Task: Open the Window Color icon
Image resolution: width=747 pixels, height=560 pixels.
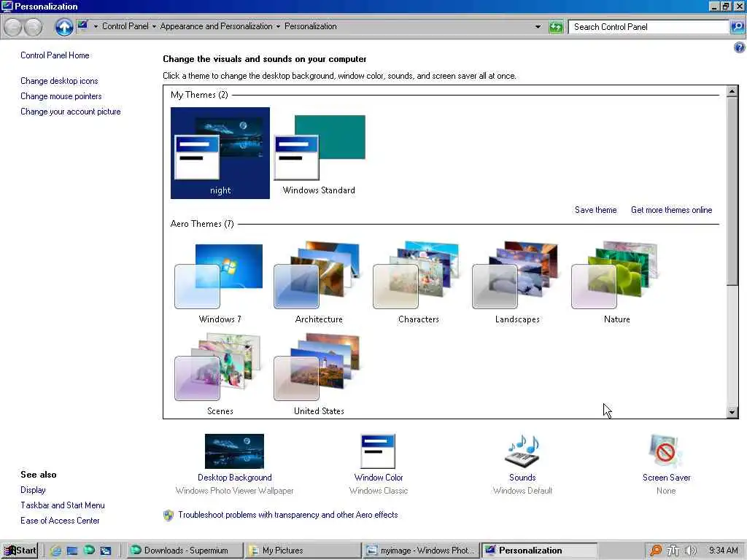Action: click(x=379, y=451)
